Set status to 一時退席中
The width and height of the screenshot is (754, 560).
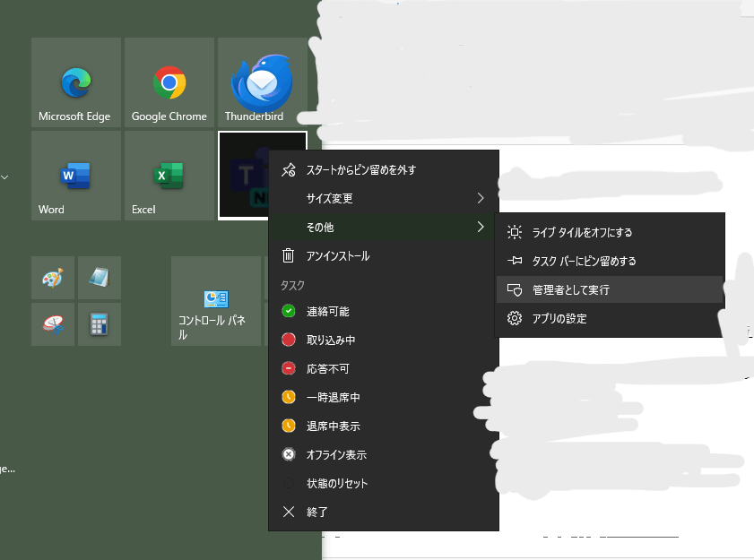pos(384,397)
